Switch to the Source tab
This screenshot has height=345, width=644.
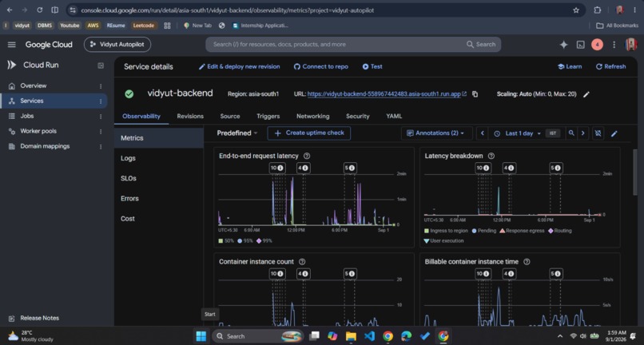point(230,117)
